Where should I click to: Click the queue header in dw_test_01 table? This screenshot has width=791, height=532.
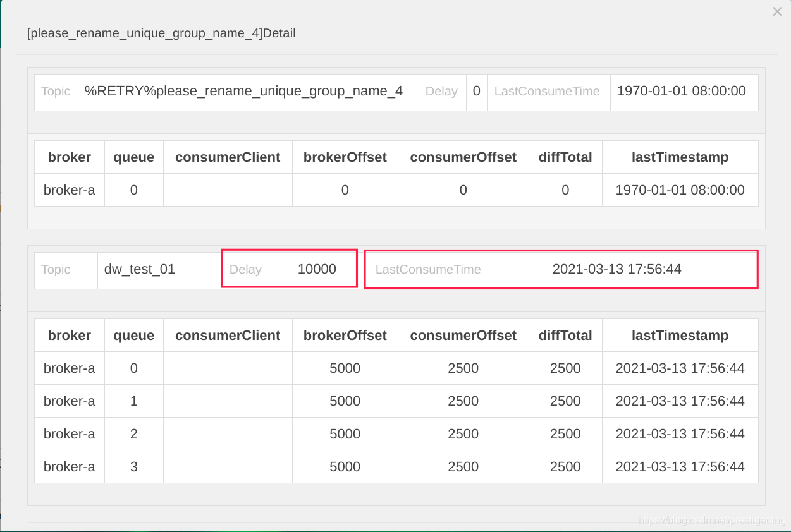[x=134, y=336]
